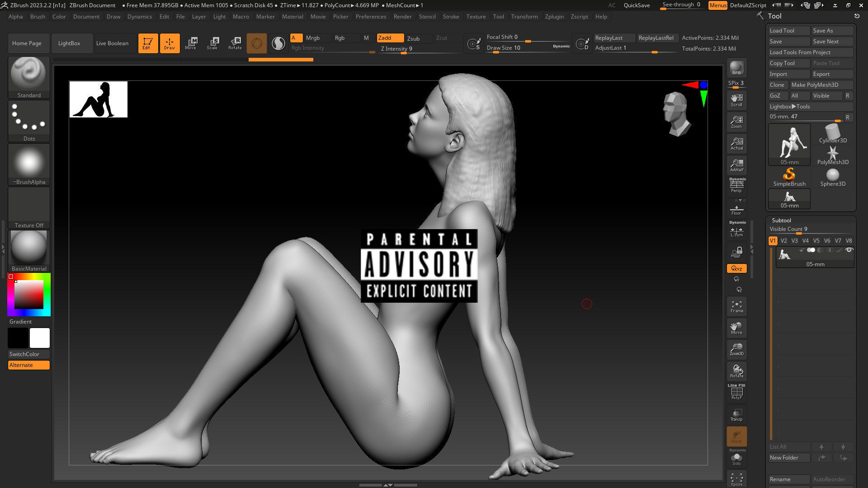This screenshot has width=868, height=488.
Task: Open the Dots stroke selector
Action: tap(29, 121)
